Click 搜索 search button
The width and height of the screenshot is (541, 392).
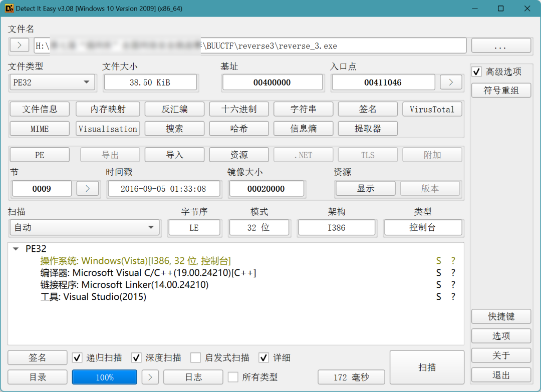pos(174,128)
